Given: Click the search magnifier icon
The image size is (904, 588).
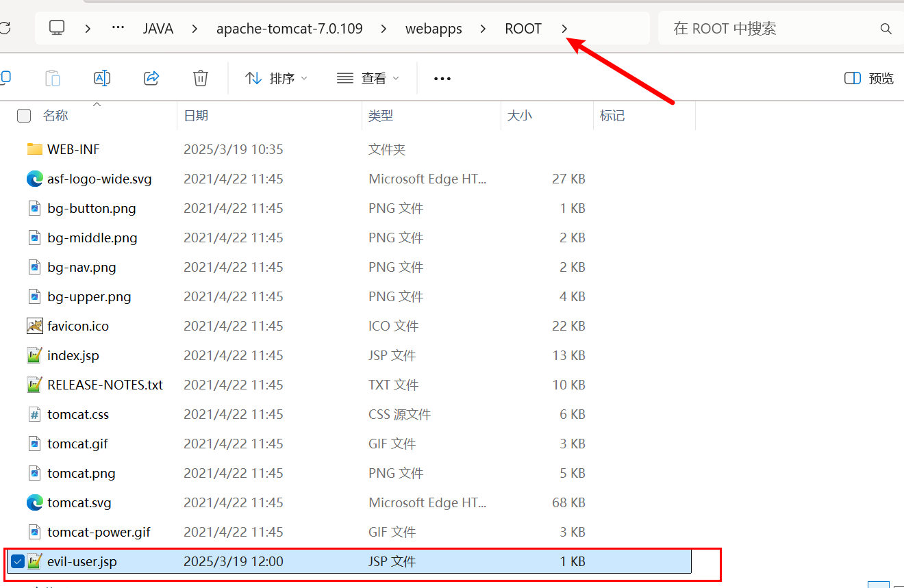Looking at the screenshot, I should click(886, 29).
